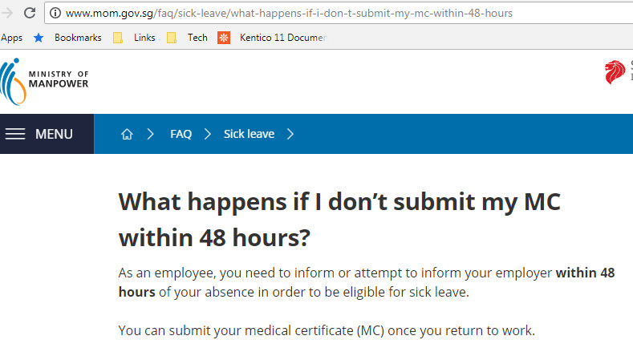Go to home via breadcrumb house icon
The height and width of the screenshot is (364, 633).
point(127,134)
